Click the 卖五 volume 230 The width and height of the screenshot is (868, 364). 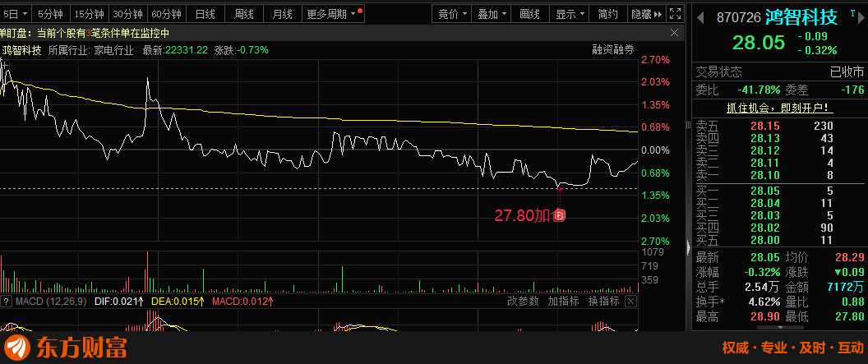(824, 127)
